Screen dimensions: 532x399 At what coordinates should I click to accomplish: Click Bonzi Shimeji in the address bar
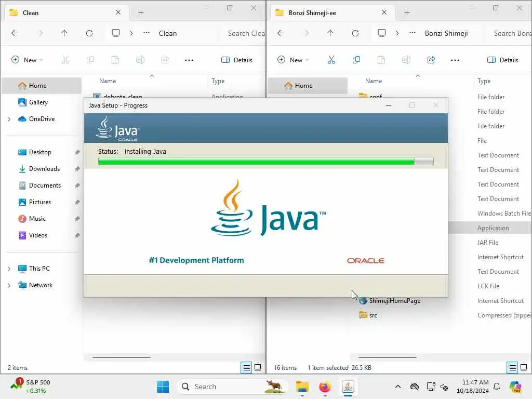point(446,33)
